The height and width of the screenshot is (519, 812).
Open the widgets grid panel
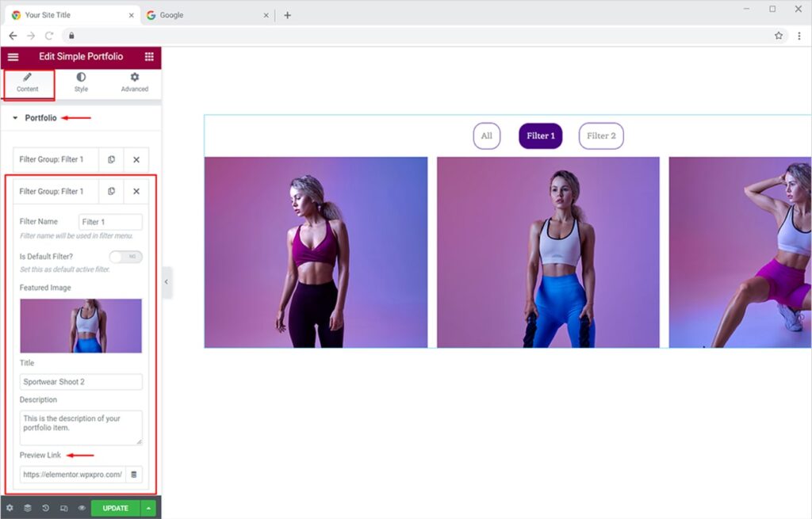pos(149,57)
